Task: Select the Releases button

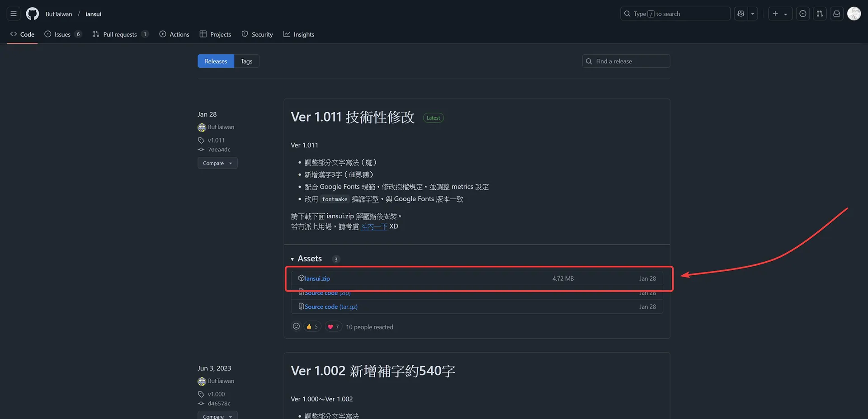Action: coord(216,61)
